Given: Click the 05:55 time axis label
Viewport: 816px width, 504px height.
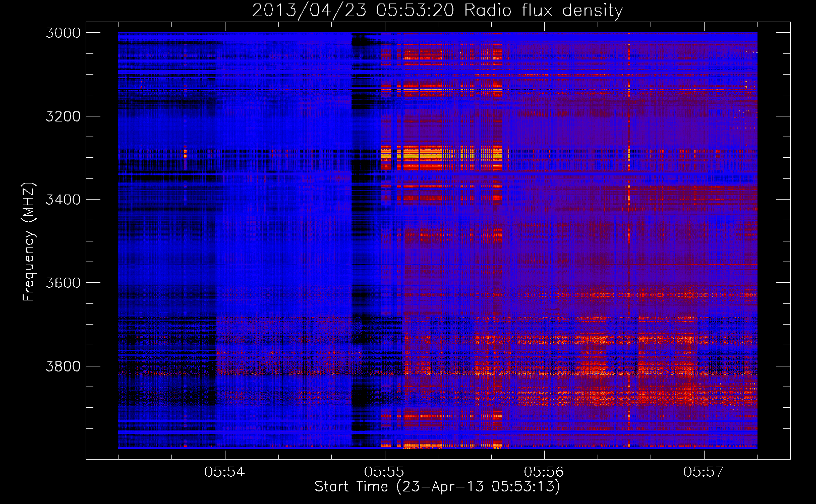Looking at the screenshot, I should [x=384, y=472].
